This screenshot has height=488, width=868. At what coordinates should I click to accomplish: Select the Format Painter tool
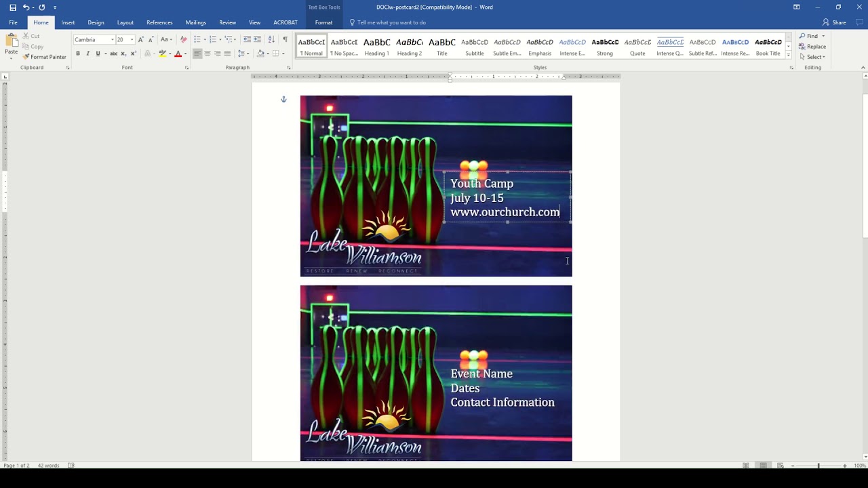coord(44,57)
